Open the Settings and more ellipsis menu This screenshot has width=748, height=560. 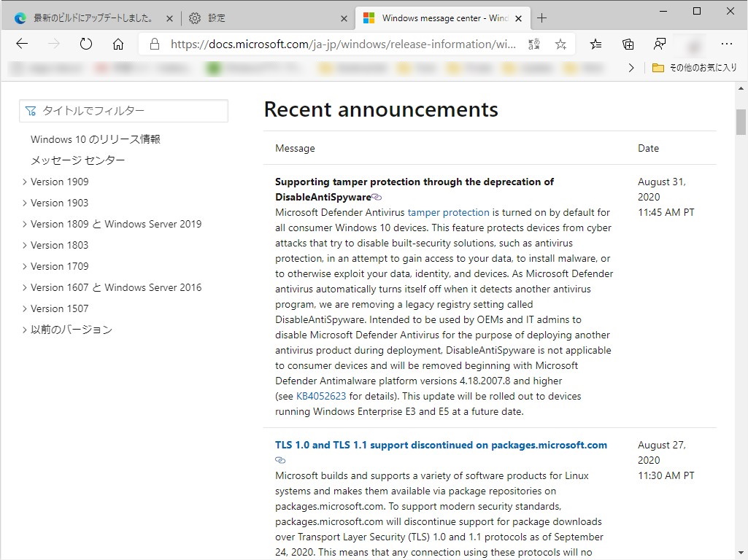click(727, 44)
